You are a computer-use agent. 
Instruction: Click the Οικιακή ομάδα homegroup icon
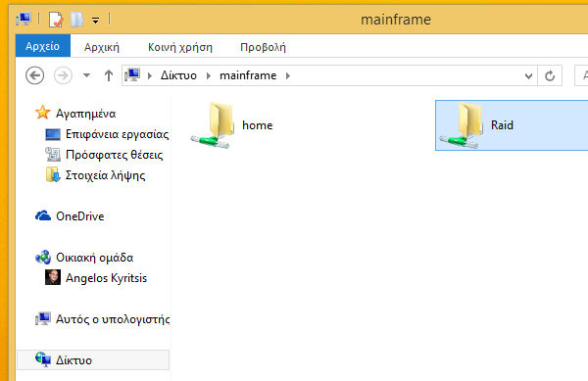coord(43,257)
